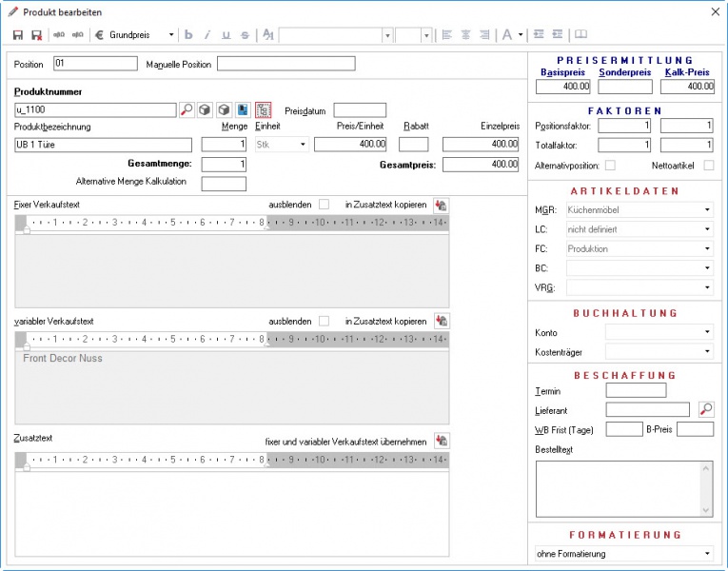
Task: Click the Manuelle Position input field
Action: (x=286, y=64)
